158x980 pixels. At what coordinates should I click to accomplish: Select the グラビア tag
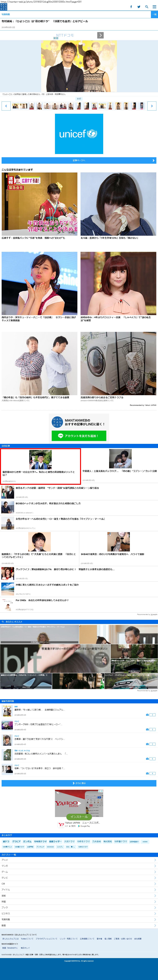tap(16, 841)
